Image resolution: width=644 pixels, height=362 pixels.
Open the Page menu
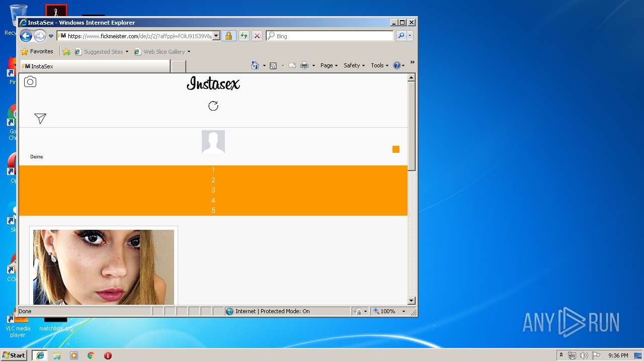(329, 65)
